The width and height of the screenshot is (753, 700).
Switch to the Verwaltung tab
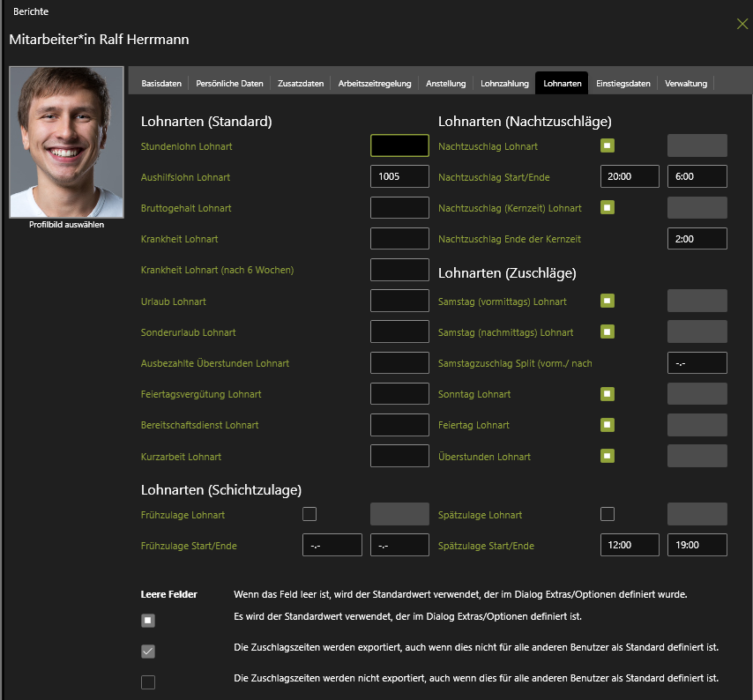[x=686, y=84]
